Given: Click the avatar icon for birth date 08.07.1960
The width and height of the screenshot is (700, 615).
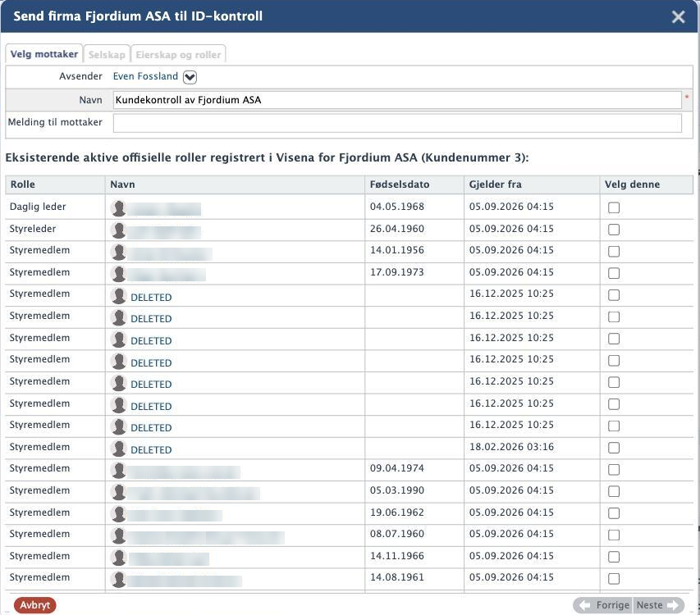Looking at the screenshot, I should pyautogui.click(x=119, y=536).
